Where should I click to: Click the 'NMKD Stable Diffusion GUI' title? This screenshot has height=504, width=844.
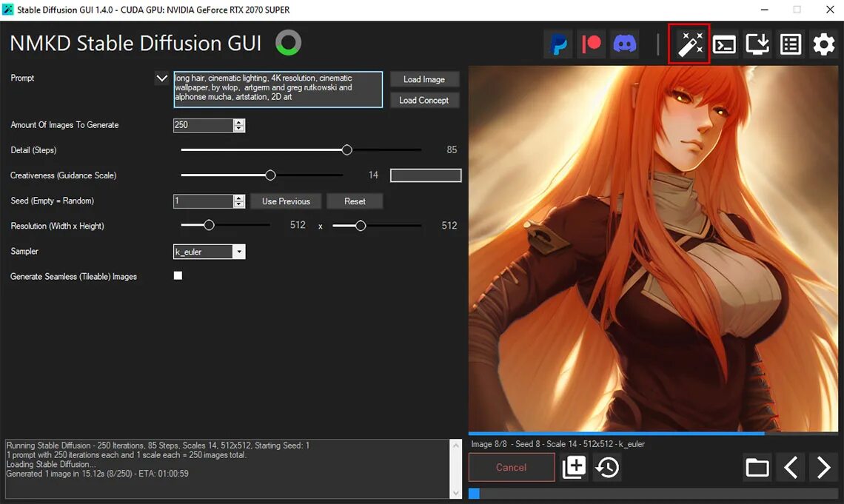pos(135,44)
